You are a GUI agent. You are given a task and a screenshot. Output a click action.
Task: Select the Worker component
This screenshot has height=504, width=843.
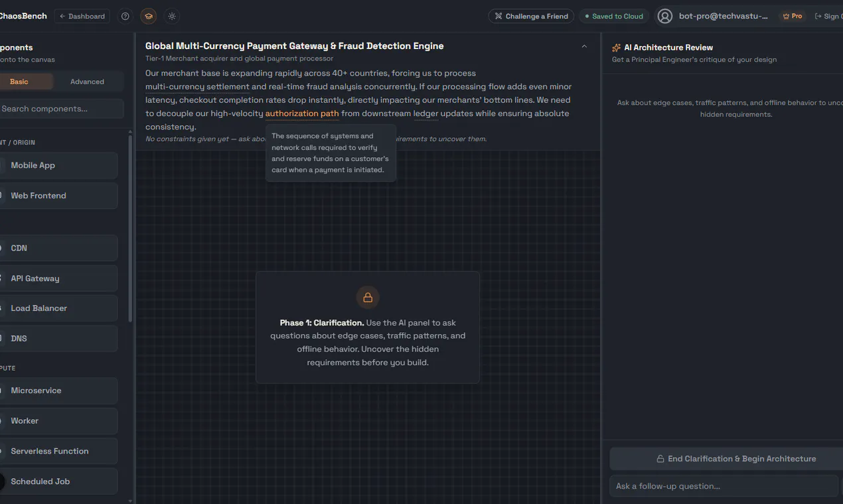tap(58, 421)
